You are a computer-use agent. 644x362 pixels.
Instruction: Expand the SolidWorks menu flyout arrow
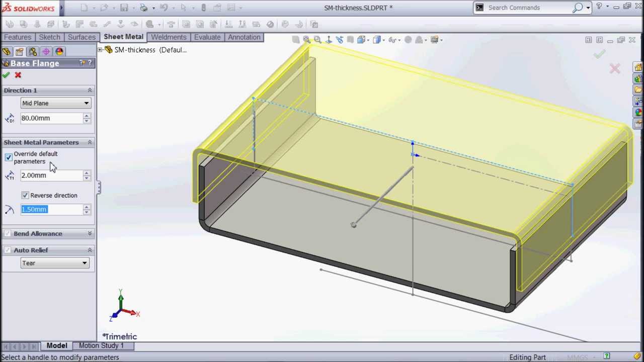point(62,8)
